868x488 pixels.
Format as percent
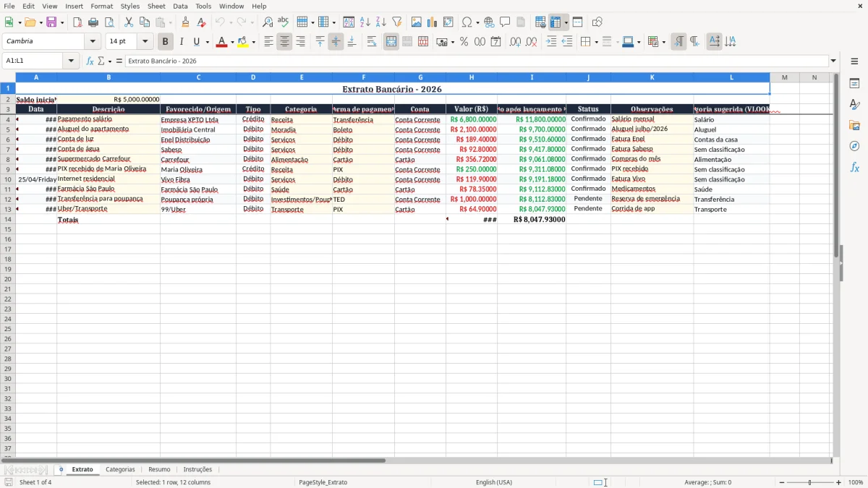(464, 42)
